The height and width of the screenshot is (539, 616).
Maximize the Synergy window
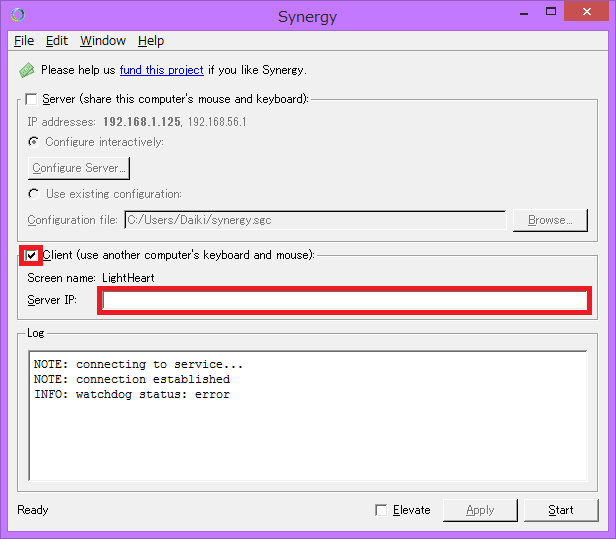(551, 12)
